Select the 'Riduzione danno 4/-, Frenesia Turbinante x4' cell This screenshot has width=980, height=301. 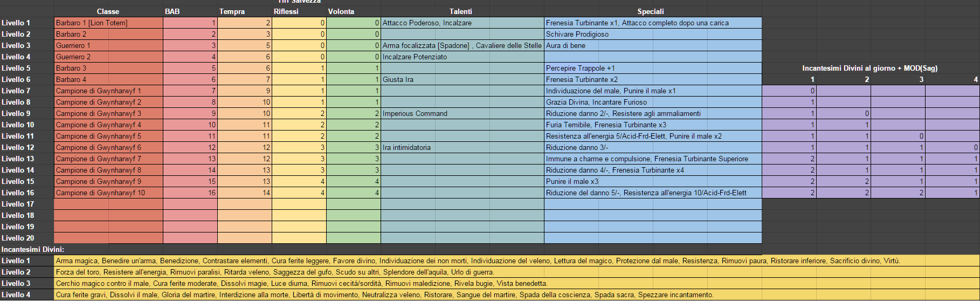point(653,170)
